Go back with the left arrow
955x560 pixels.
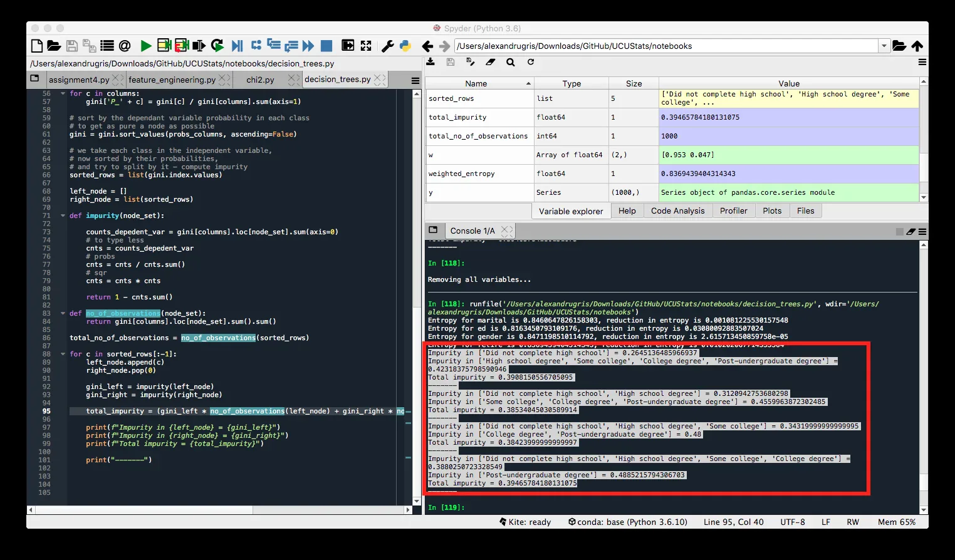[x=427, y=46]
